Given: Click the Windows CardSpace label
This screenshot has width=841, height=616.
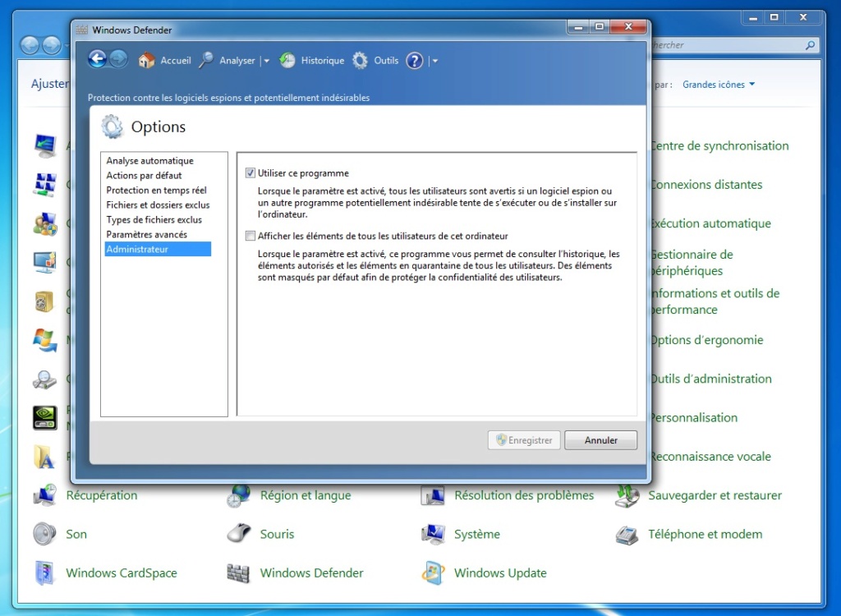Looking at the screenshot, I should click(122, 573).
